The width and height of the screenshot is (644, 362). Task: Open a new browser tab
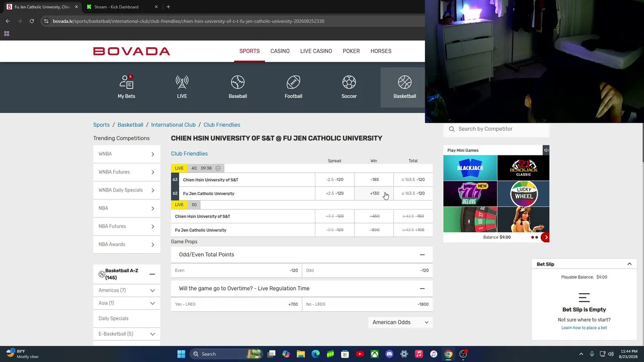[168, 7]
